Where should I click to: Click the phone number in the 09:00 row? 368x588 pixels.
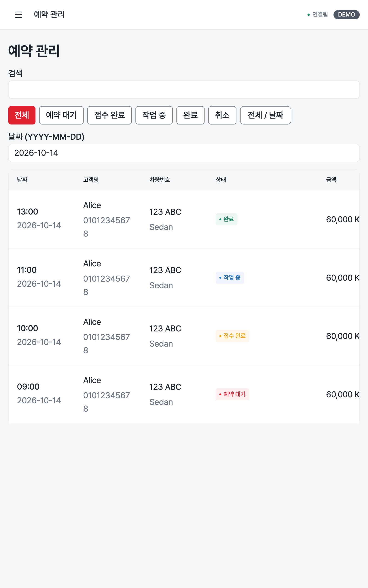point(106,402)
